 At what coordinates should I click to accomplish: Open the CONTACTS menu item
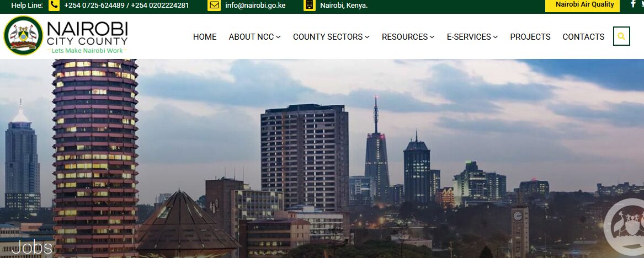(x=583, y=37)
